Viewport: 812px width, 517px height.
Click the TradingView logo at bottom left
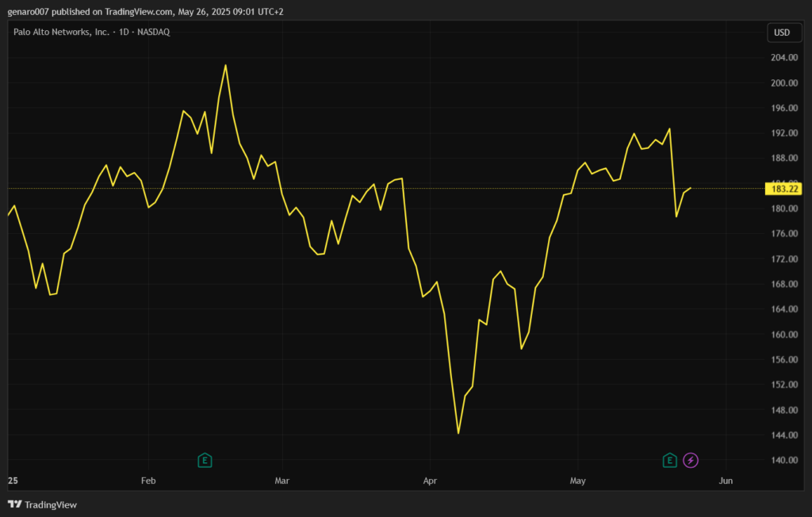(43, 504)
